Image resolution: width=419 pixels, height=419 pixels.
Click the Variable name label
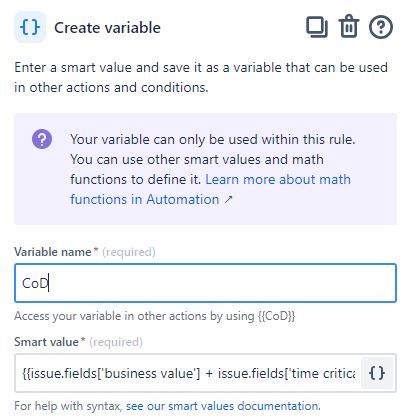[x=53, y=252]
